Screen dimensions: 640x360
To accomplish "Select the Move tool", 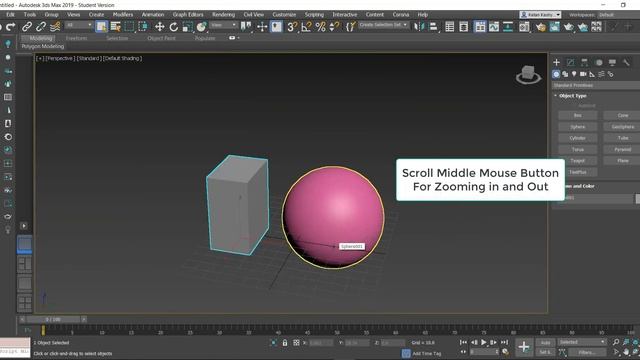I will [160, 27].
